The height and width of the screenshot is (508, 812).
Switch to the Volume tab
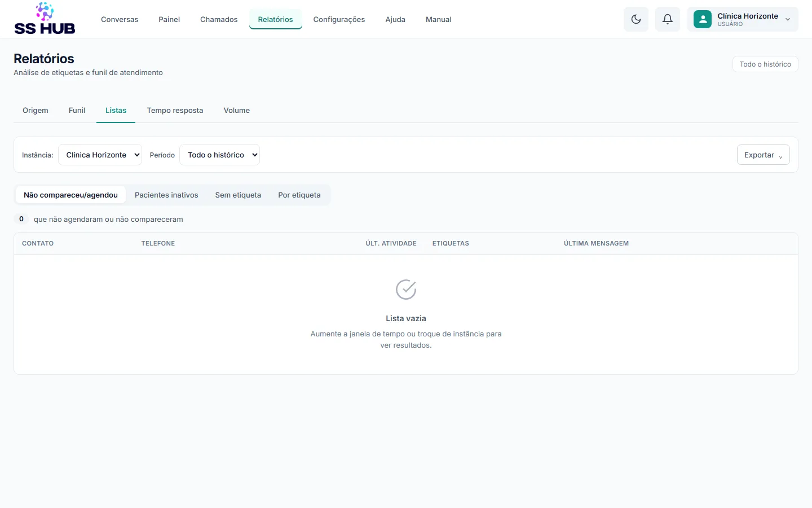pyautogui.click(x=237, y=111)
